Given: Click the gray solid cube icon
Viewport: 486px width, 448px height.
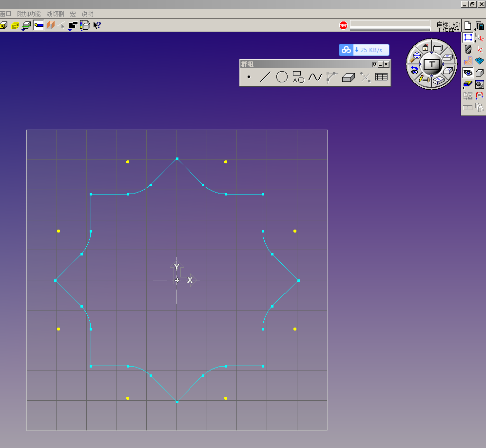Looking at the screenshot, I should click(x=480, y=73).
